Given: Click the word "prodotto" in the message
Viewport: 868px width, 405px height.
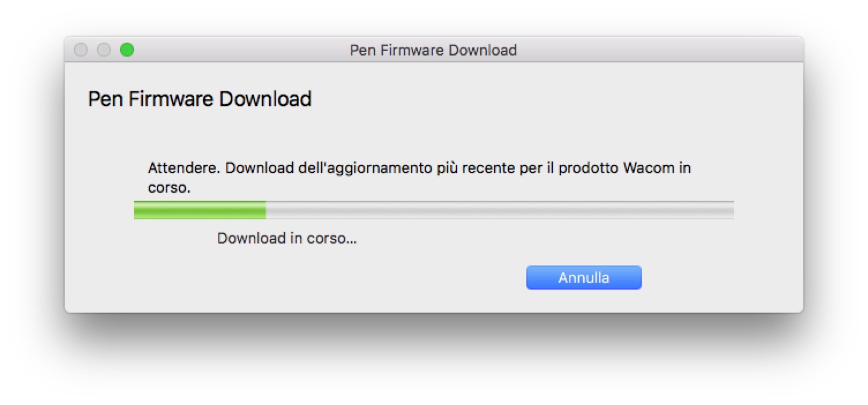Looking at the screenshot, I should pyautogui.click(x=590, y=168).
